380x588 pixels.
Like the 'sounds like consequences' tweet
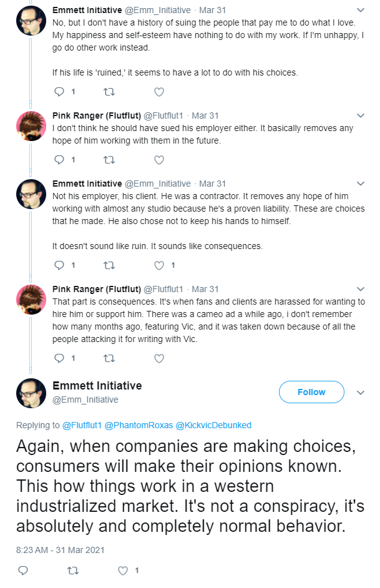159,265
